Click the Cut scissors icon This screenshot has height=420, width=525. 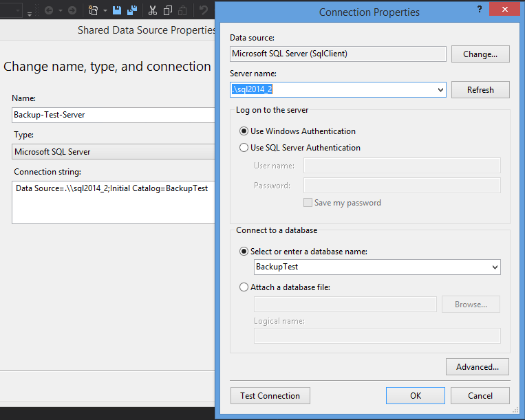152,10
